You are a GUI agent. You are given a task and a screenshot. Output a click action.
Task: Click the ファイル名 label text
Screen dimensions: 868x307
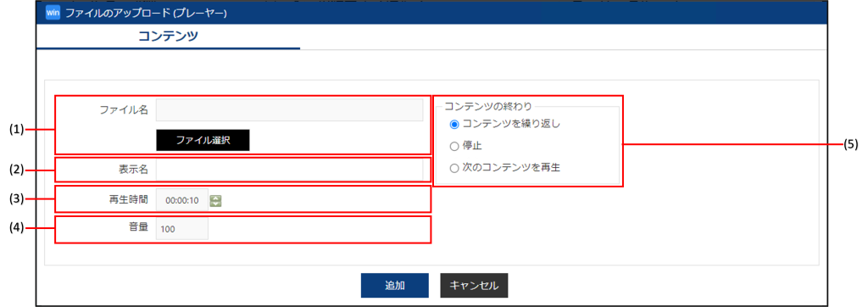pyautogui.click(x=124, y=109)
